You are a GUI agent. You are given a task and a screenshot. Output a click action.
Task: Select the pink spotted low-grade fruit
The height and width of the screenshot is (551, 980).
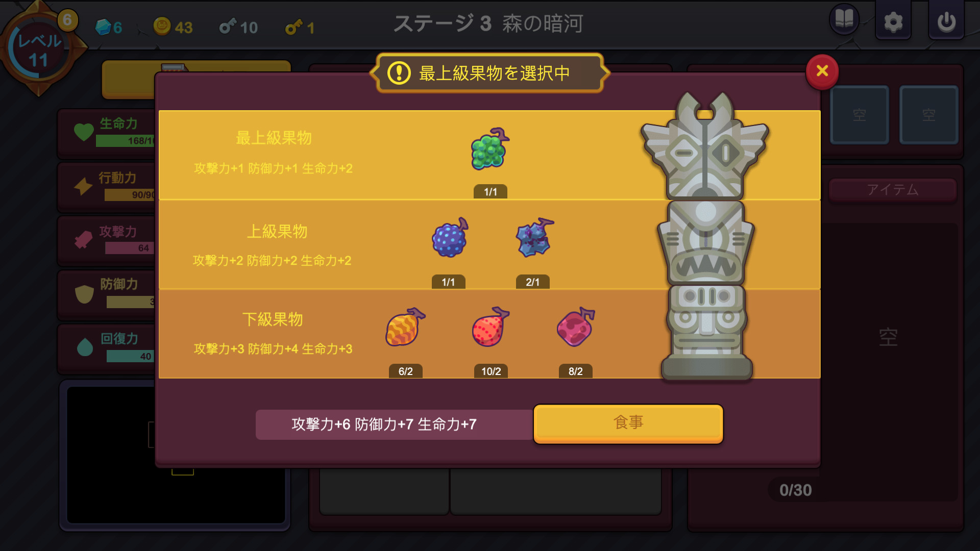tap(575, 327)
